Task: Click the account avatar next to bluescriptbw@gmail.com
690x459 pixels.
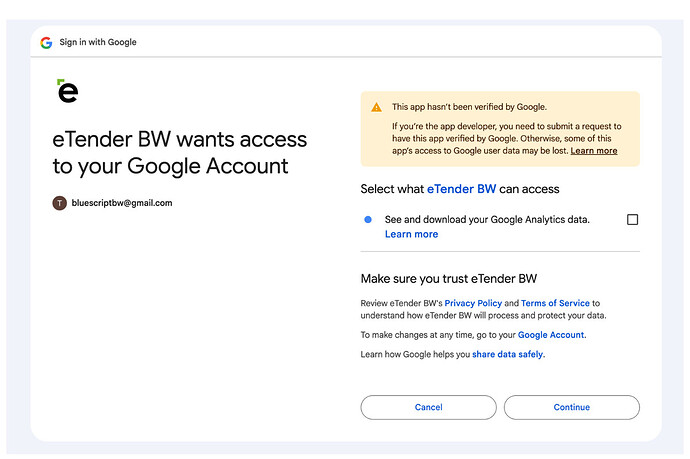Action: pyautogui.click(x=59, y=203)
